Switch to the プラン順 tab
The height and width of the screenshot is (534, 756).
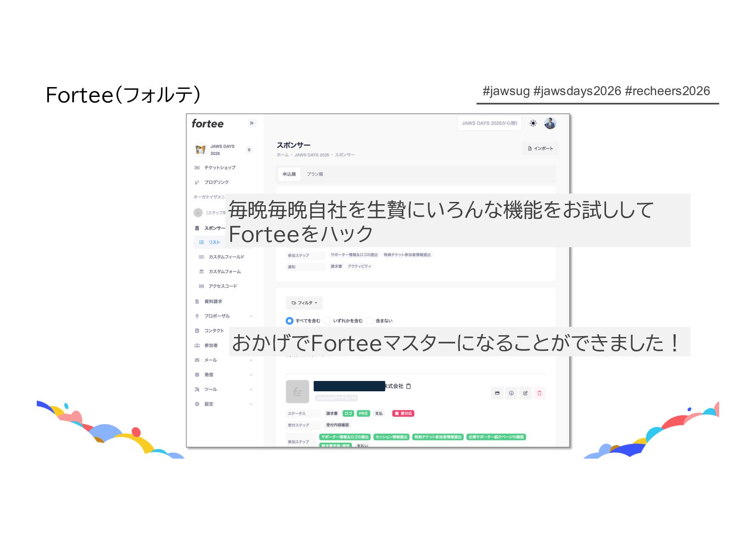[x=315, y=174]
